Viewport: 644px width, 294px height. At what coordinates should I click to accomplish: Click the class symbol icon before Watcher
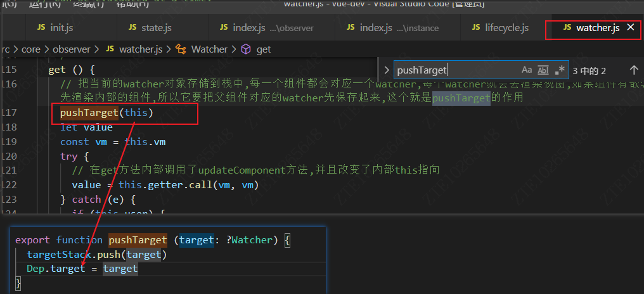[x=180, y=49]
